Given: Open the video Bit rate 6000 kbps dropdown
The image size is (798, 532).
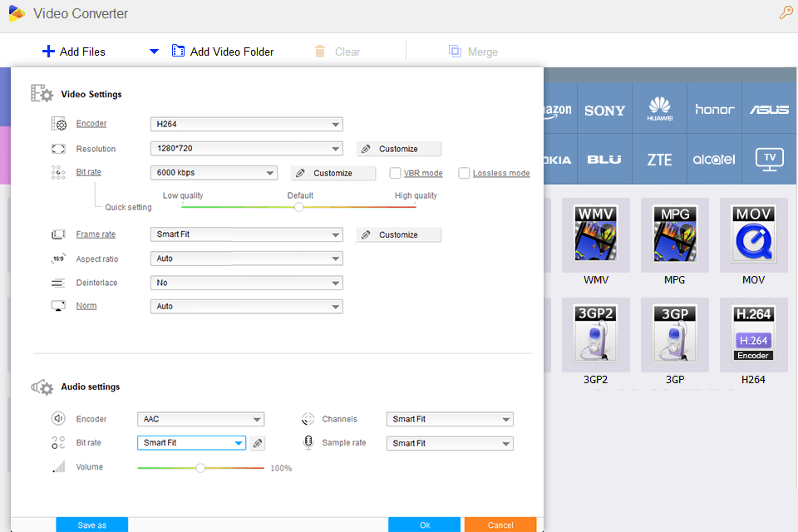Looking at the screenshot, I should (x=214, y=173).
